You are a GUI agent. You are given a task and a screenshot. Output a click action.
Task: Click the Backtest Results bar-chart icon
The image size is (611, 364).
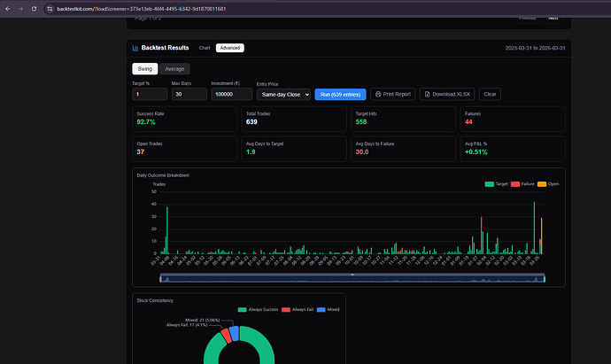point(135,48)
